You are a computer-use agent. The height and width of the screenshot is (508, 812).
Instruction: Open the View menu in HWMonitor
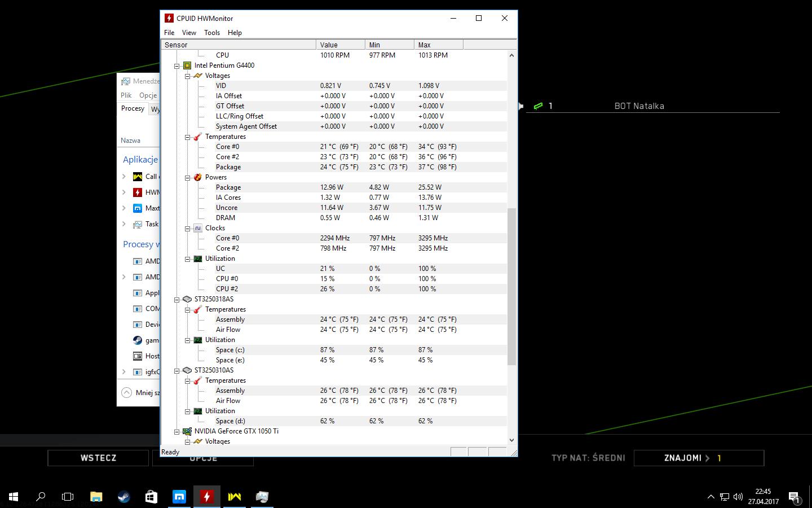[x=189, y=33]
